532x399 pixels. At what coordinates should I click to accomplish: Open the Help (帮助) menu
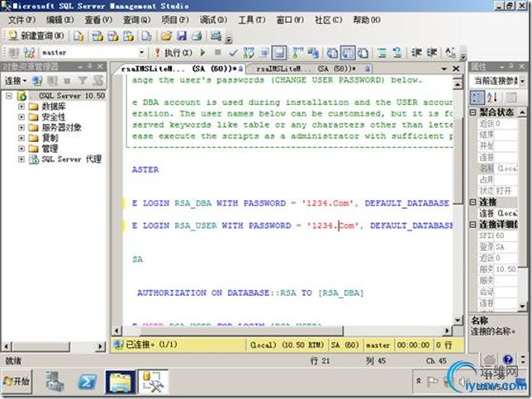tap(367, 20)
